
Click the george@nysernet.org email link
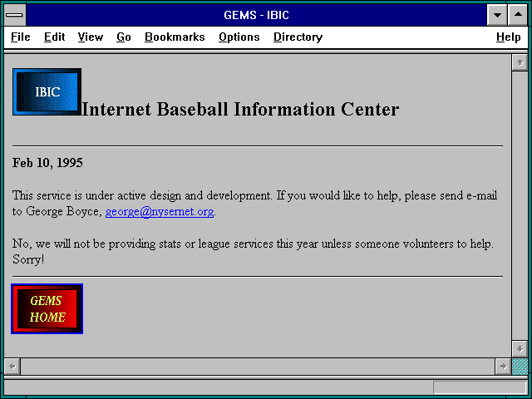pyautogui.click(x=160, y=212)
